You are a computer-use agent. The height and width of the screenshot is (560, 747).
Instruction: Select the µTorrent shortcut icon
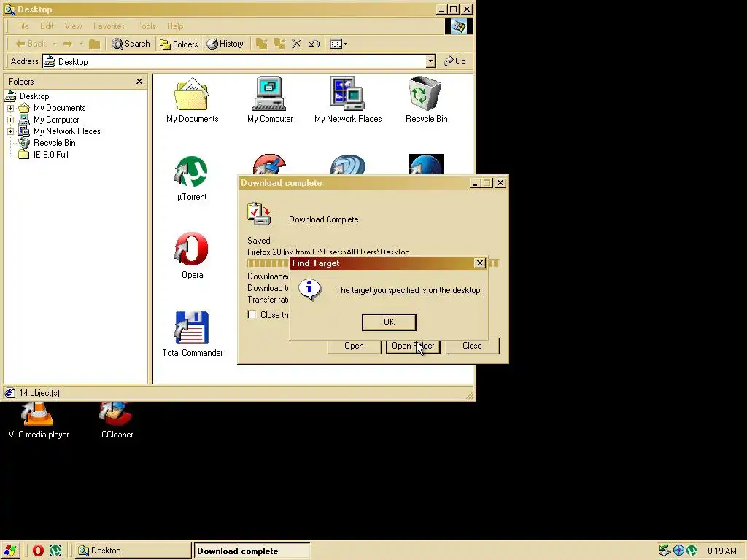(192, 179)
